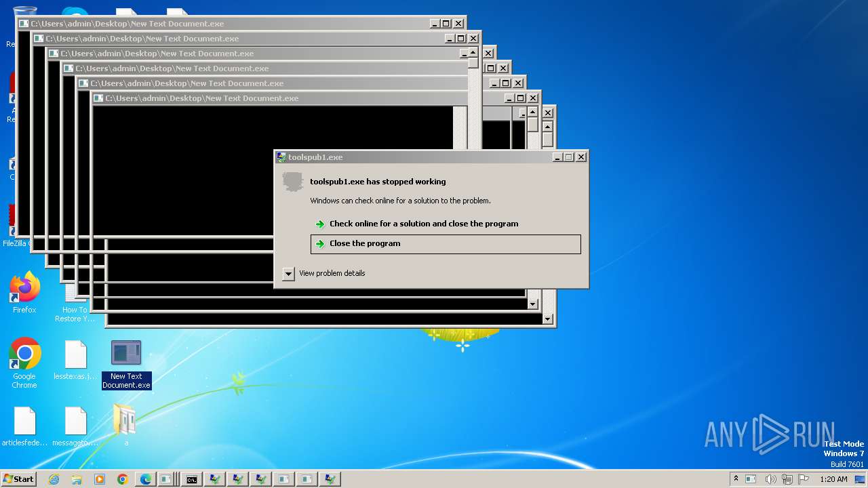Click the 1:20 AM clock
Screen dimensions: 868x488
(833, 479)
